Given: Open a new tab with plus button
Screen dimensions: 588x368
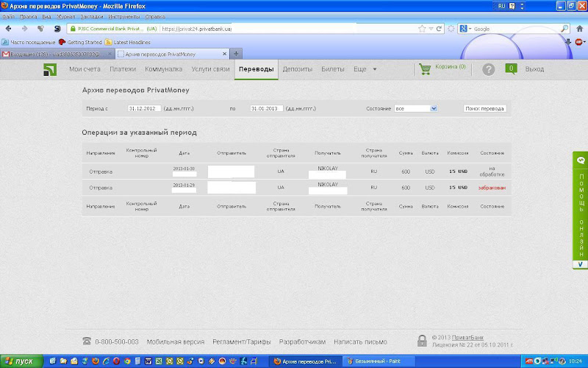Looking at the screenshot, I should pyautogui.click(x=236, y=54).
